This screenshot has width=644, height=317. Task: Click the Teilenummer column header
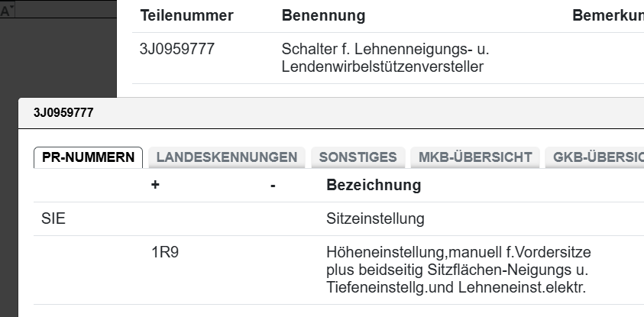[x=186, y=16]
